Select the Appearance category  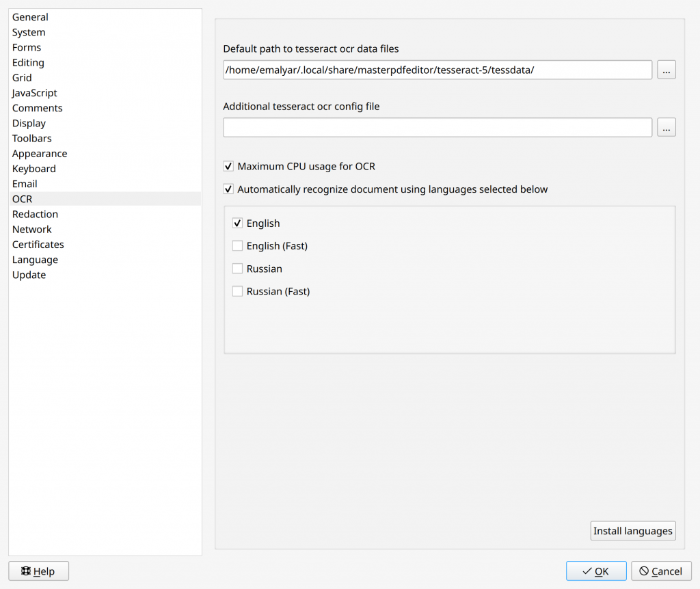tap(40, 154)
